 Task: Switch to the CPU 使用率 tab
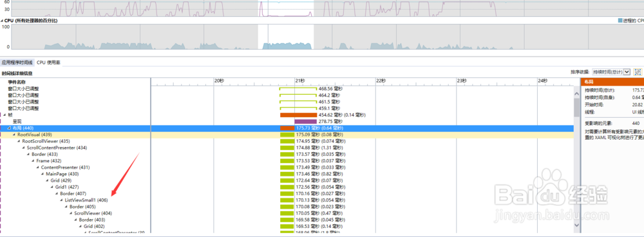(x=48, y=62)
